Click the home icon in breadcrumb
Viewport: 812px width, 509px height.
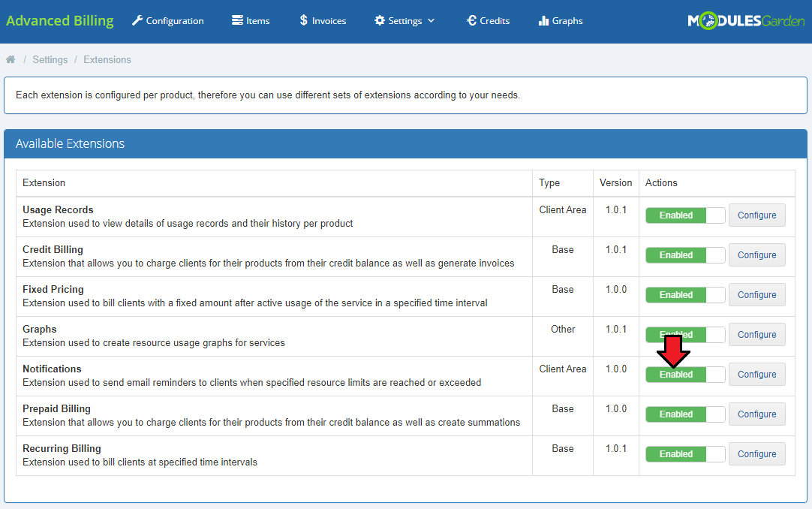pyautogui.click(x=11, y=59)
